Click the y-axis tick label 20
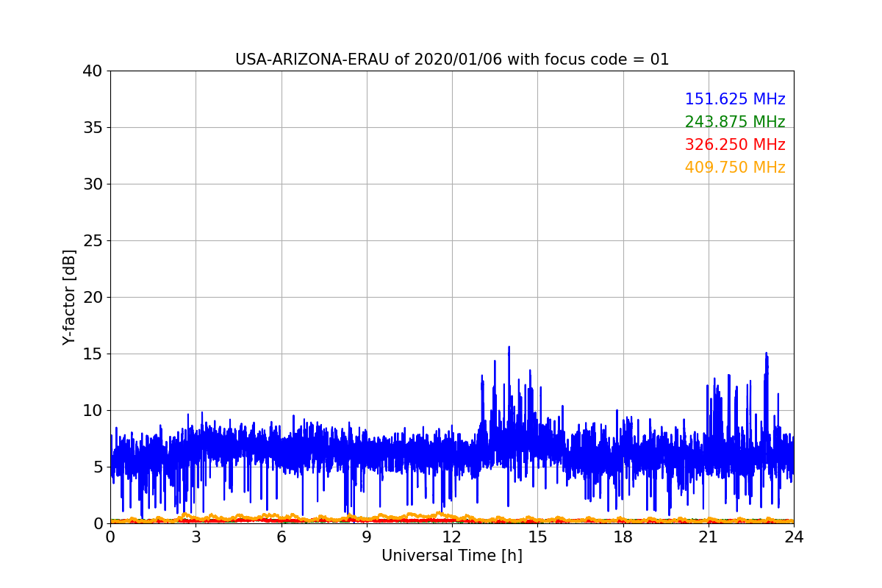The width and height of the screenshot is (882, 588). click(x=93, y=298)
